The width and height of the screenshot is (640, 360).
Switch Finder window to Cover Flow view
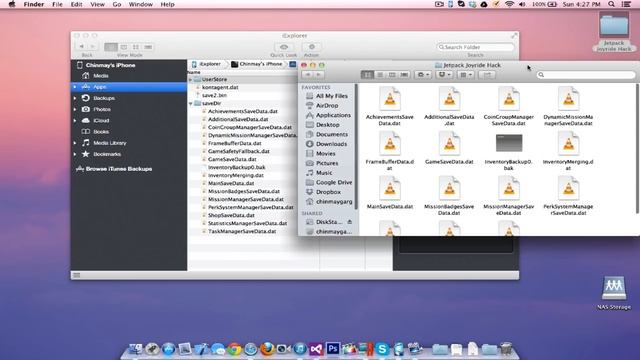pos(404,75)
